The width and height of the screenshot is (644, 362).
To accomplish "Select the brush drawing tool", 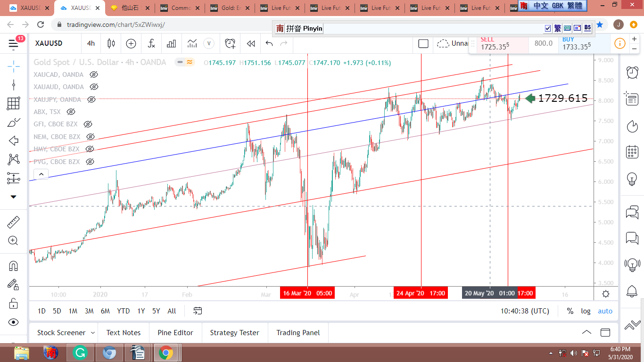I will point(13,123).
